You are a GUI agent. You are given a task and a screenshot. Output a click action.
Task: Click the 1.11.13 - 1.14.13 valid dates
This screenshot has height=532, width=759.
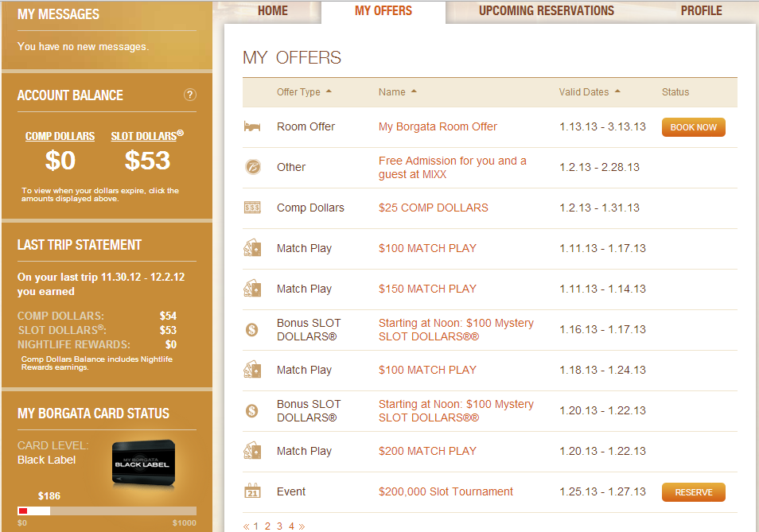(x=602, y=289)
